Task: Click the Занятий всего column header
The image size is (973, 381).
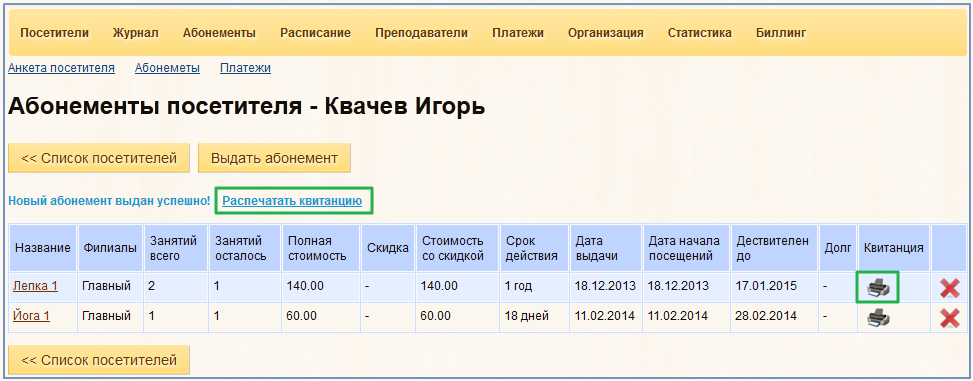Action: point(176,248)
